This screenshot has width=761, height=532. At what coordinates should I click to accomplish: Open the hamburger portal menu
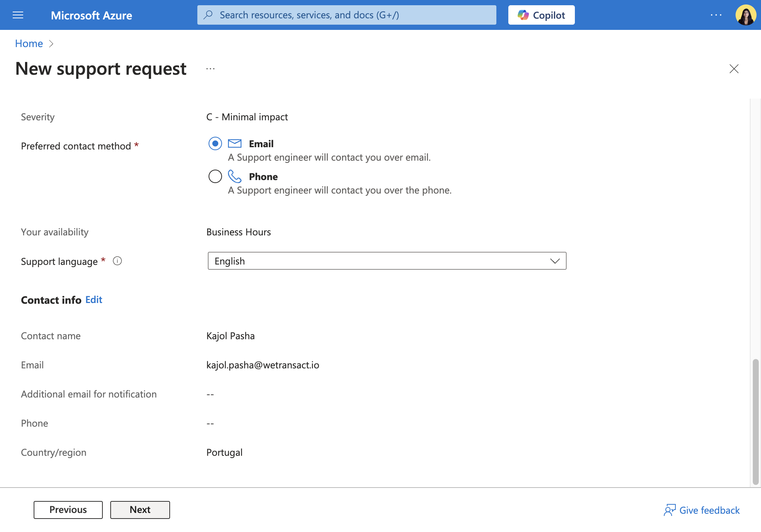coord(18,15)
